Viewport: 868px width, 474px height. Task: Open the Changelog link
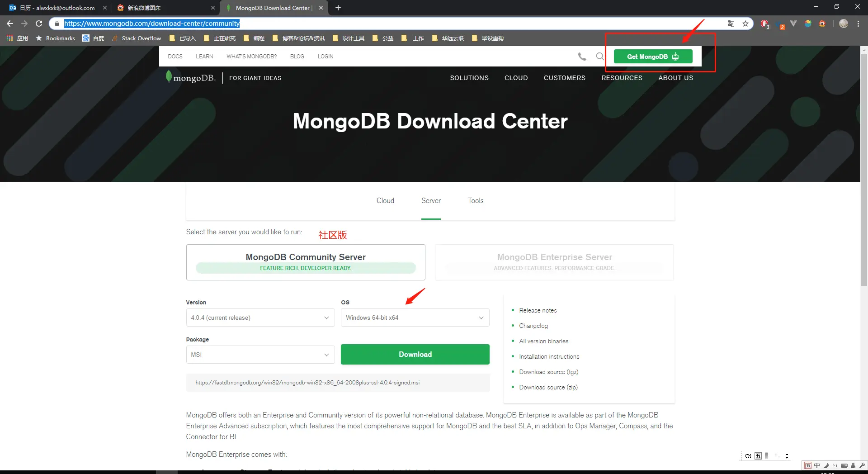[x=533, y=326]
